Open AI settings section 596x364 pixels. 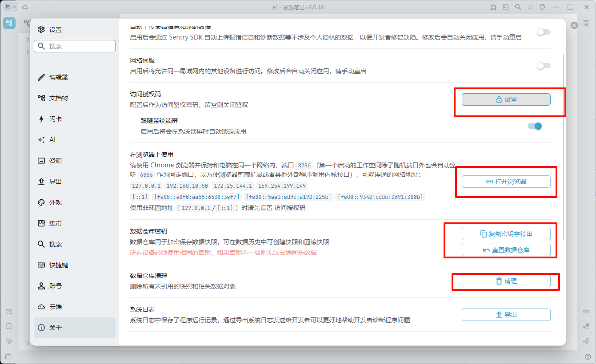click(75, 140)
